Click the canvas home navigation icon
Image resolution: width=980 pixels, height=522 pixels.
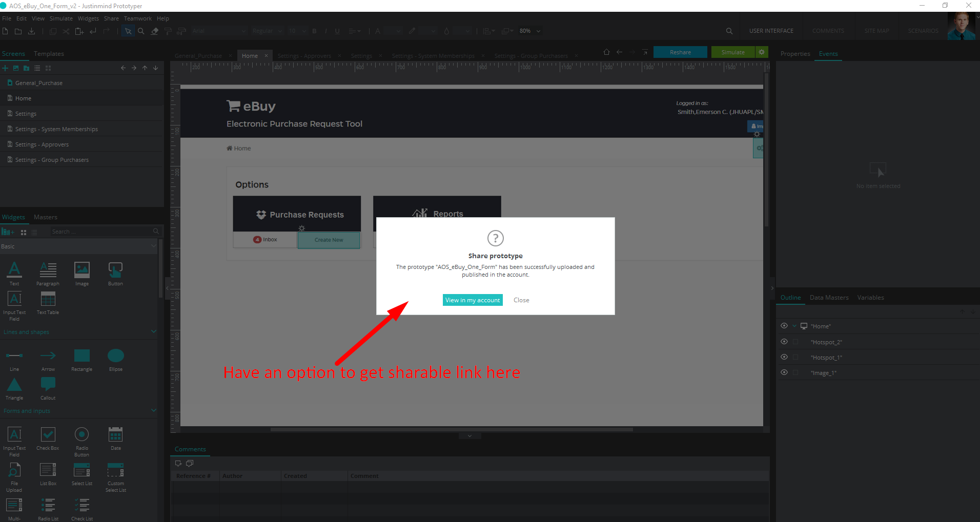[x=606, y=52]
